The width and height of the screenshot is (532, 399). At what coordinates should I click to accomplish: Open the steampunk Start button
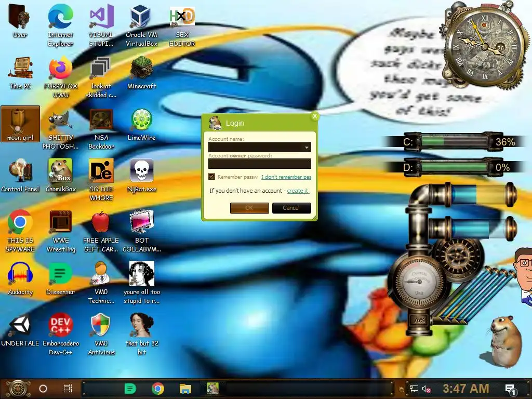18,389
